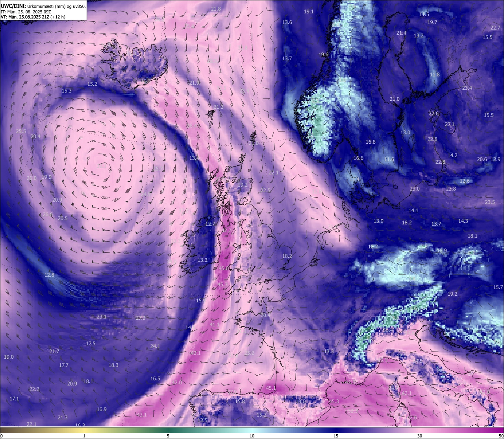Image resolution: width=504 pixels, height=439 pixels.
Task: Click the map value 23.1
Action: pyautogui.click(x=102, y=317)
